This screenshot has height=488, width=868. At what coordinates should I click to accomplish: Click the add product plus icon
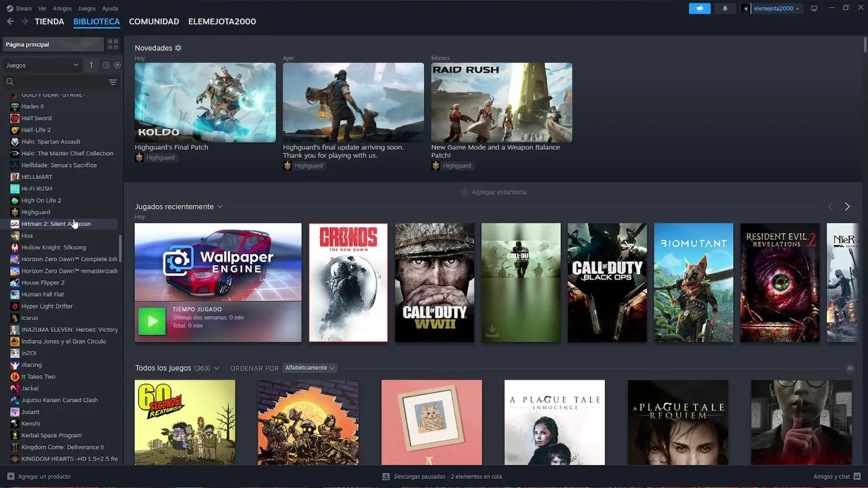pyautogui.click(x=10, y=476)
